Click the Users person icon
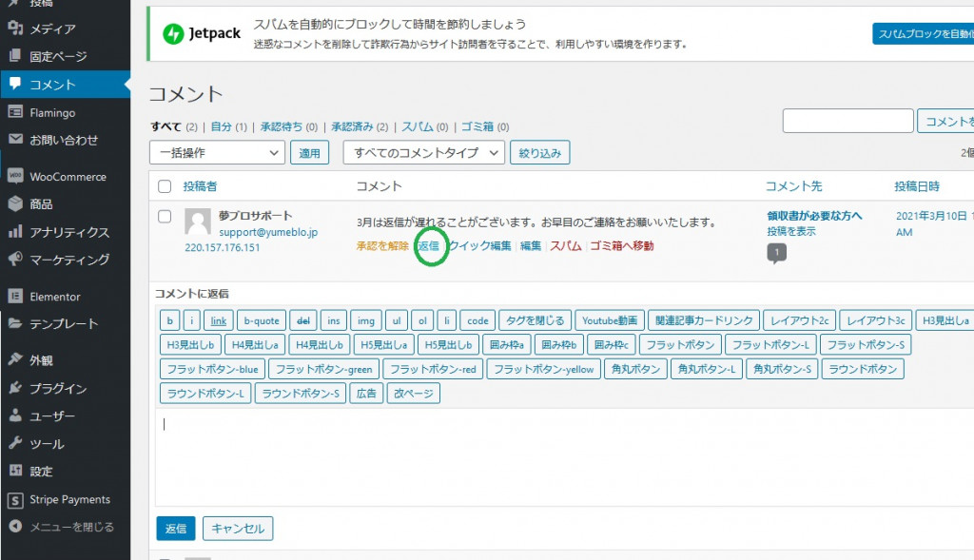This screenshot has height=560, width=974. (15, 416)
